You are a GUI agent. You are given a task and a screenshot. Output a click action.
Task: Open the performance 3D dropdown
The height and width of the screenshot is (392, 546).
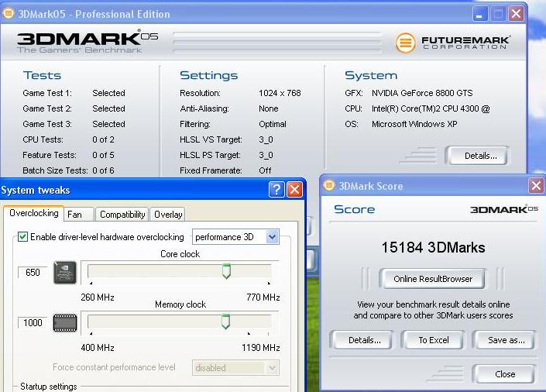pos(235,237)
